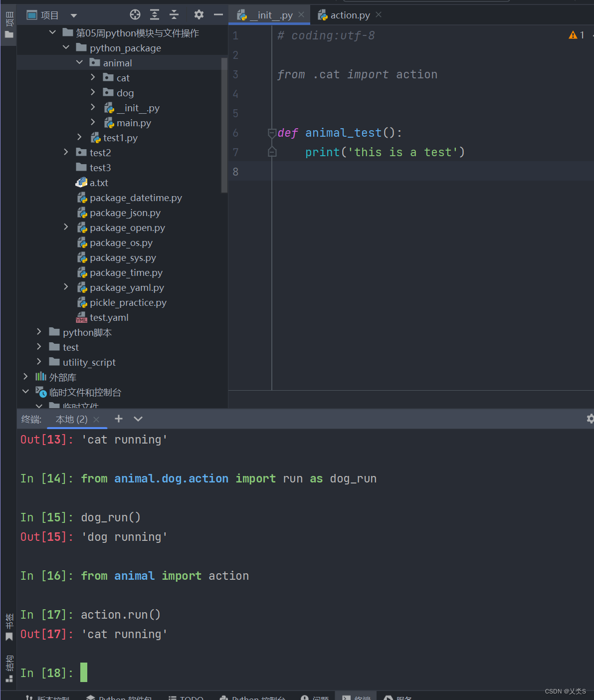Viewport: 594px width, 700px height.
Task: Expand the dog folder
Action: tap(93, 92)
